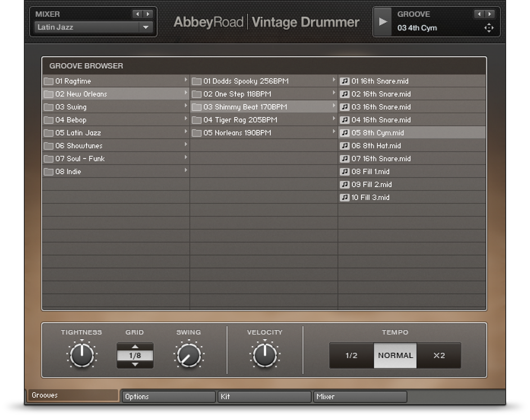Click MIDI icon of 08 Fill 1.mid

344,172
